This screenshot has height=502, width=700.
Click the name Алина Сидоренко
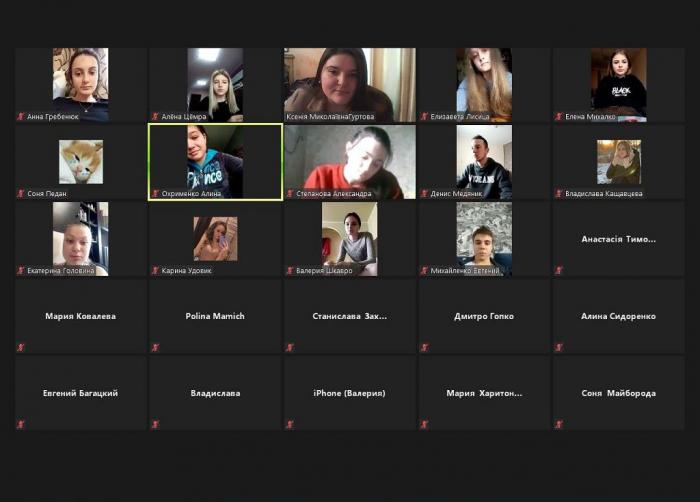[618, 316]
